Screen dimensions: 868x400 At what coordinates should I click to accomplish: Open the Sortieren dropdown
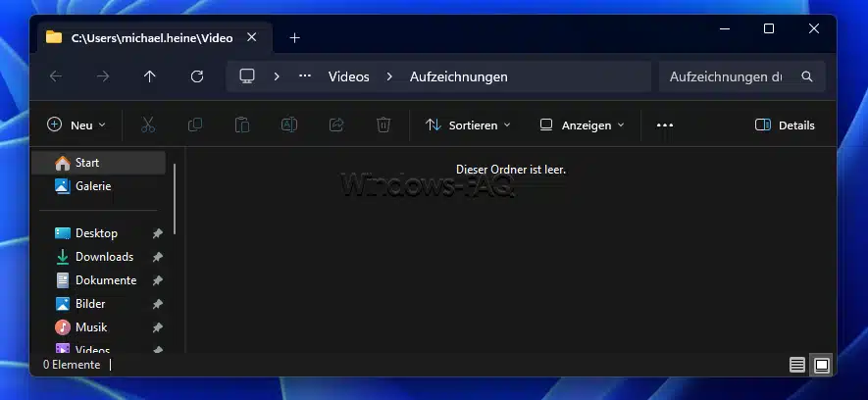pyautogui.click(x=468, y=125)
